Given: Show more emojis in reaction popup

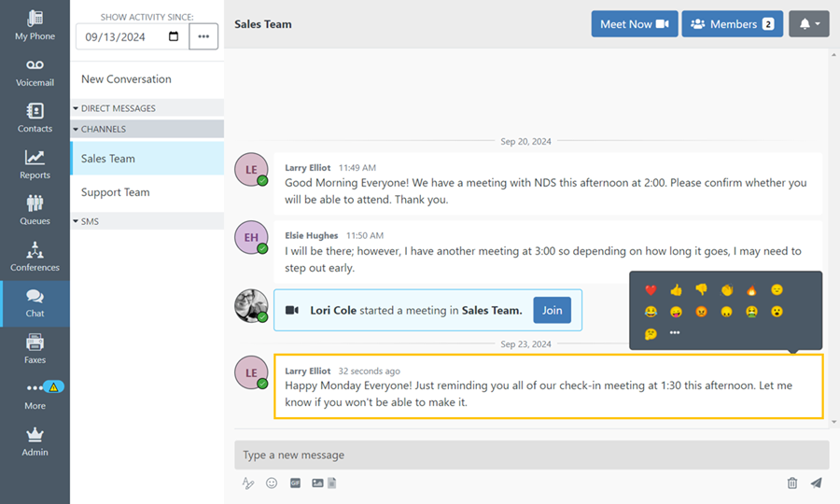Looking at the screenshot, I should pos(675,333).
